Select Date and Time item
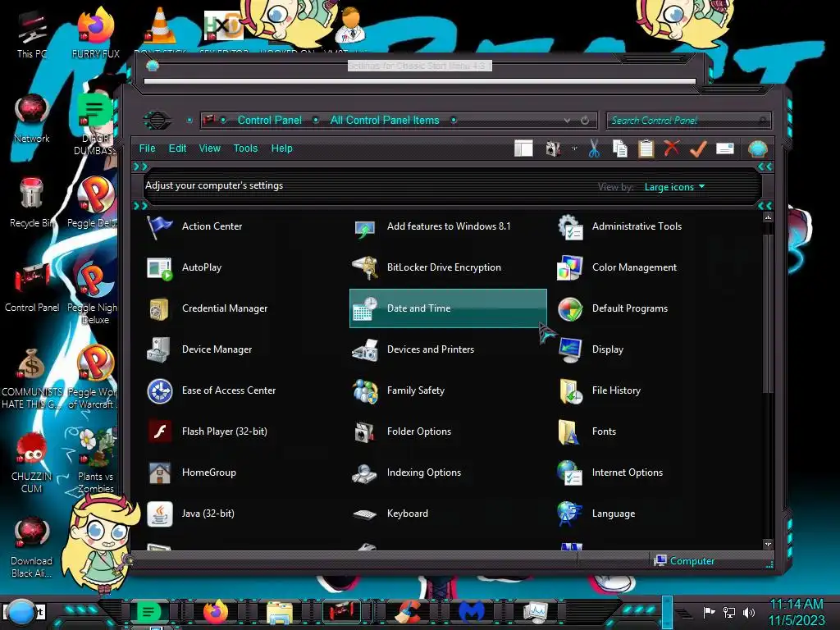Screen dimensions: 840x630 448,308
